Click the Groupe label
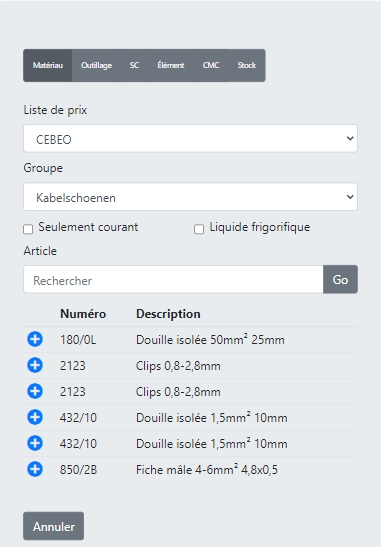 point(43,168)
